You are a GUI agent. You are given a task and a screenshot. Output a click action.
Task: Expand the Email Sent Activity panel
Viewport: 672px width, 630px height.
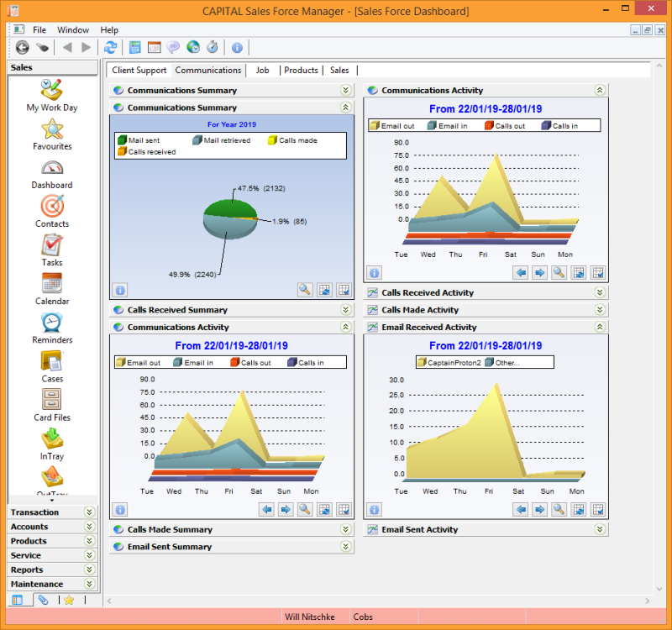(x=600, y=529)
